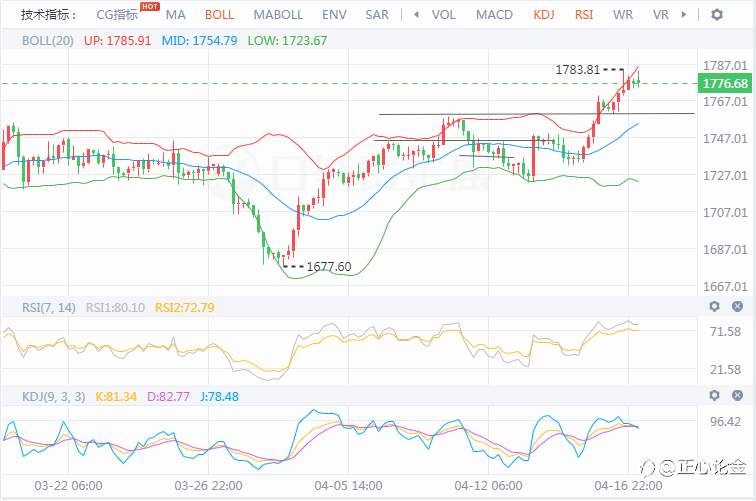756x501 pixels.
Task: Click the 1767.01 price axis label
Action: pyautogui.click(x=725, y=102)
